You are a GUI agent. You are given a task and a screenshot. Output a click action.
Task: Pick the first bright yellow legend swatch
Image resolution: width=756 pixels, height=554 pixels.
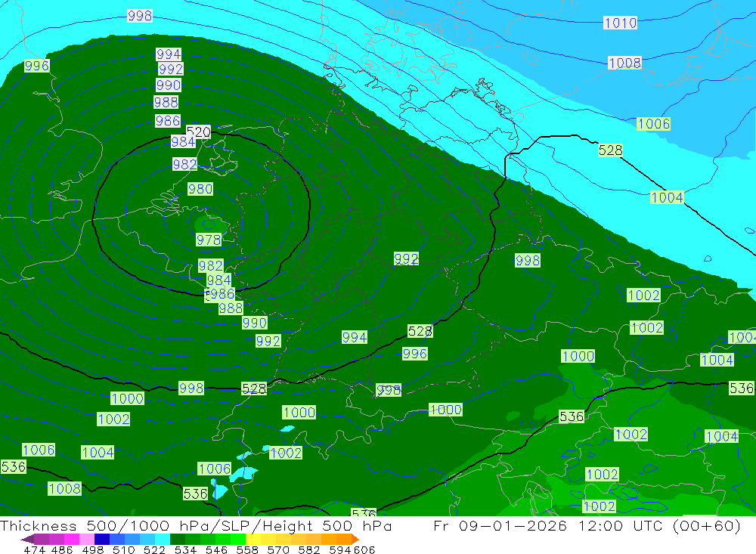pyautogui.click(x=253, y=539)
